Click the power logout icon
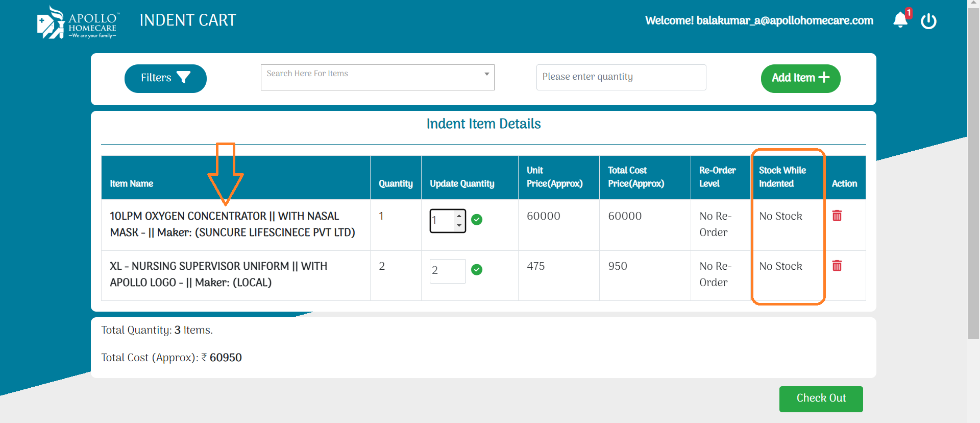 pos(928,21)
